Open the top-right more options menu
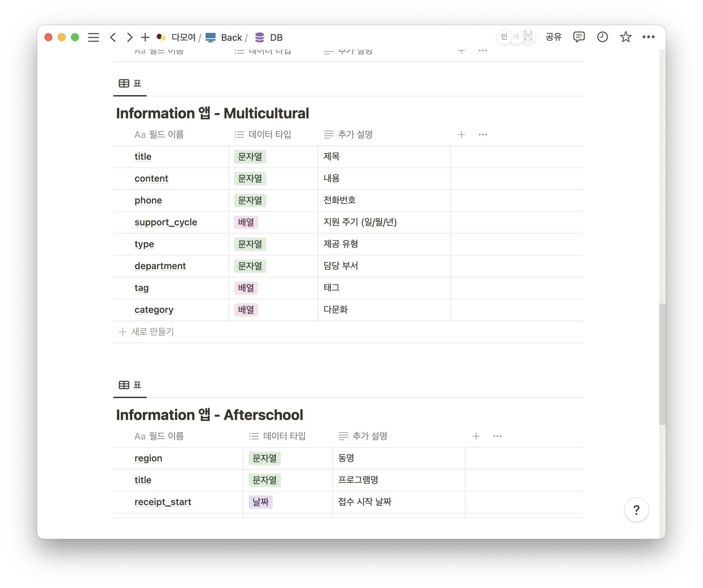 coord(648,37)
